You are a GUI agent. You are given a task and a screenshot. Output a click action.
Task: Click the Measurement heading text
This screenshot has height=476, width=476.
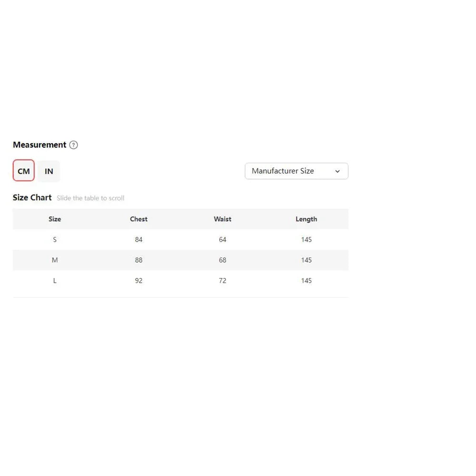[x=40, y=145]
